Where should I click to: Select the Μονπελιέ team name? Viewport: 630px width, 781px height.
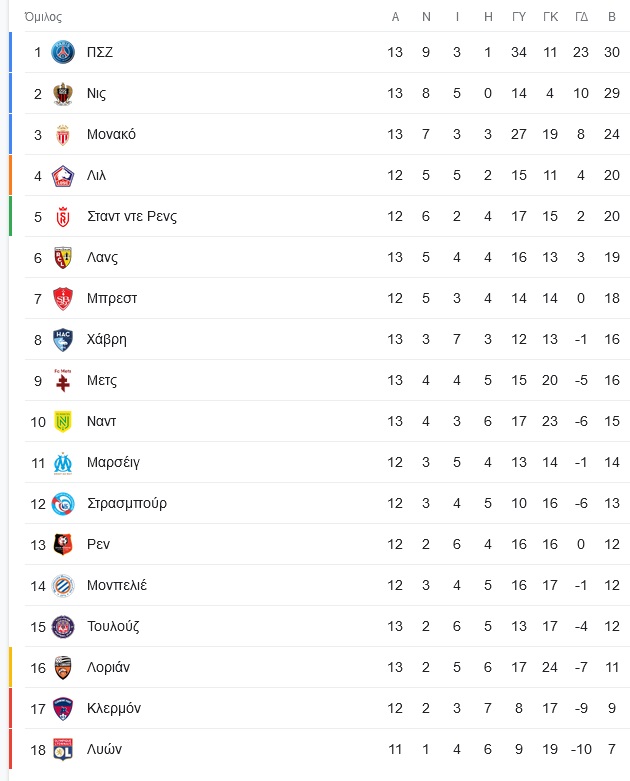pos(117,585)
